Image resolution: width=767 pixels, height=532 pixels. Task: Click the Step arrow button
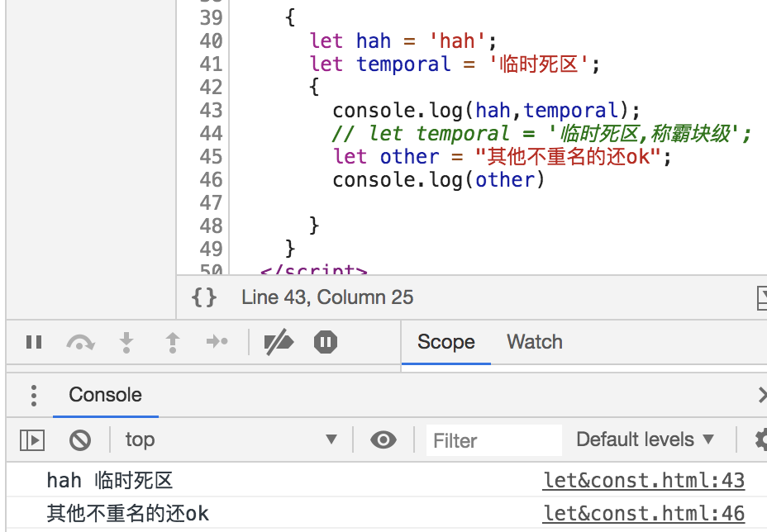click(217, 341)
